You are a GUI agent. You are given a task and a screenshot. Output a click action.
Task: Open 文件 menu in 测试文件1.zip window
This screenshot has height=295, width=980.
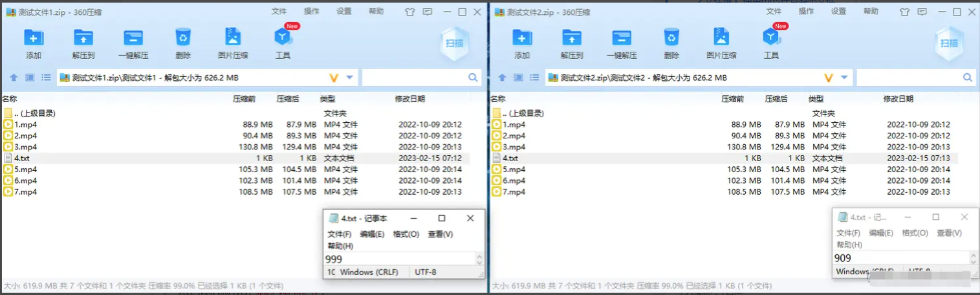(279, 12)
